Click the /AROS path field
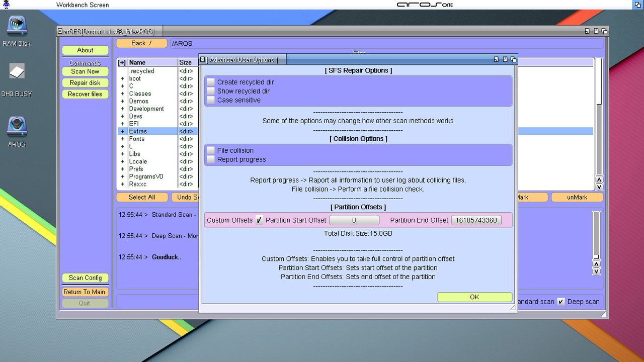Image resolution: width=644 pixels, height=362 pixels. pos(386,43)
